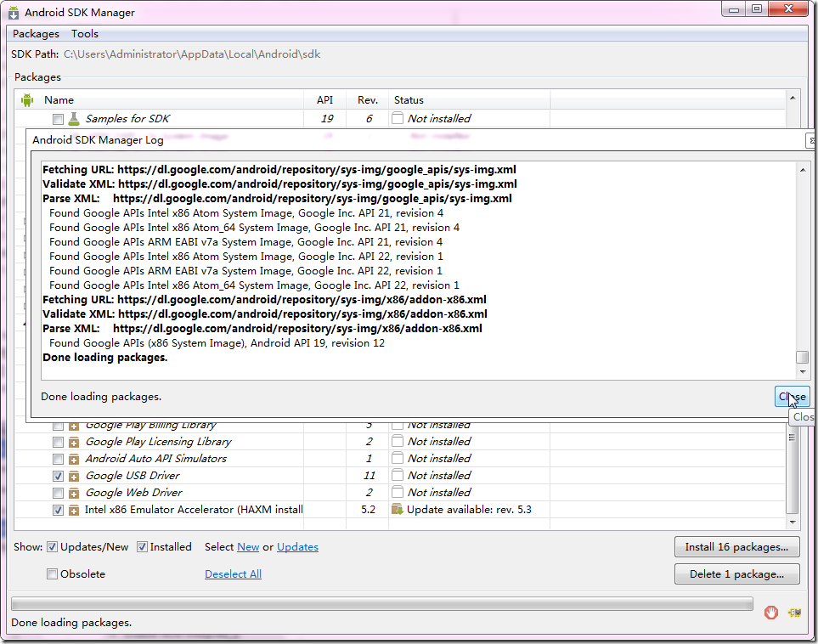
Task: Toggle the Installed show filter checkbox
Action: click(142, 547)
